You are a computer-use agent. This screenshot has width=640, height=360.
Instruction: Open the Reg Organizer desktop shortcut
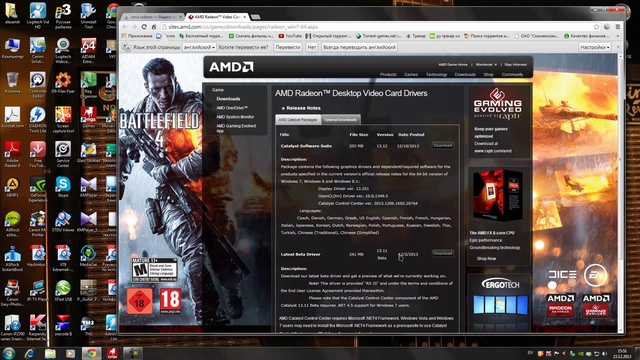[x=88, y=85]
